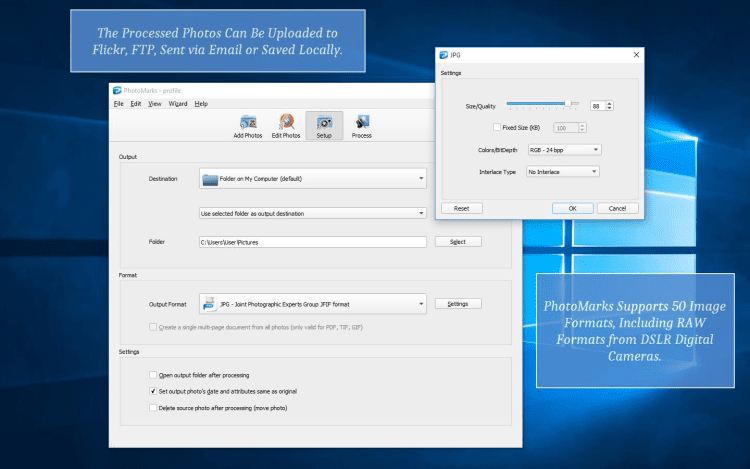
Task: Click the Fixed Size value stepper
Action: tap(582, 128)
